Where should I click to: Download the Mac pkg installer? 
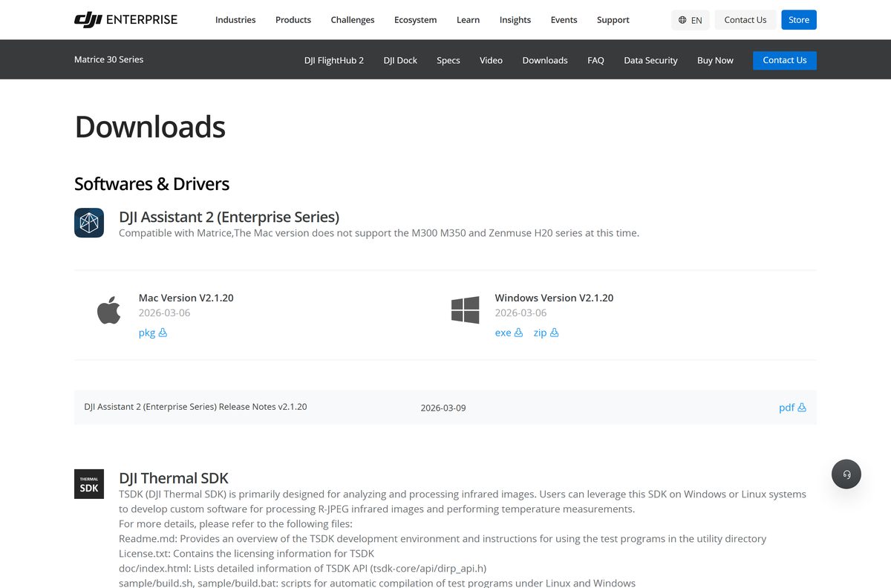153,333
